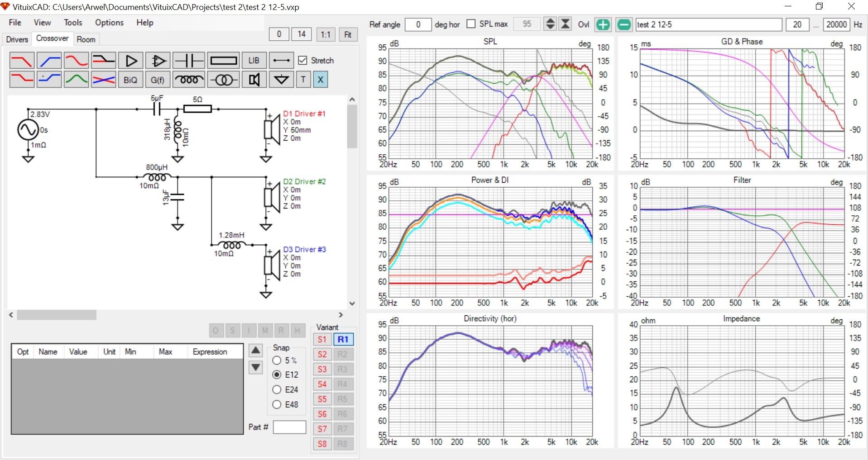Image resolution: width=868 pixels, height=460 pixels.
Task: Open the Help menu
Action: (x=145, y=23)
